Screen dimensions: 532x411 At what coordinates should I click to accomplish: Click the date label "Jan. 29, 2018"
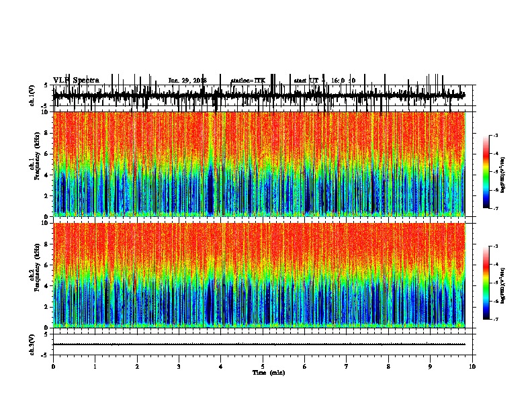(187, 81)
